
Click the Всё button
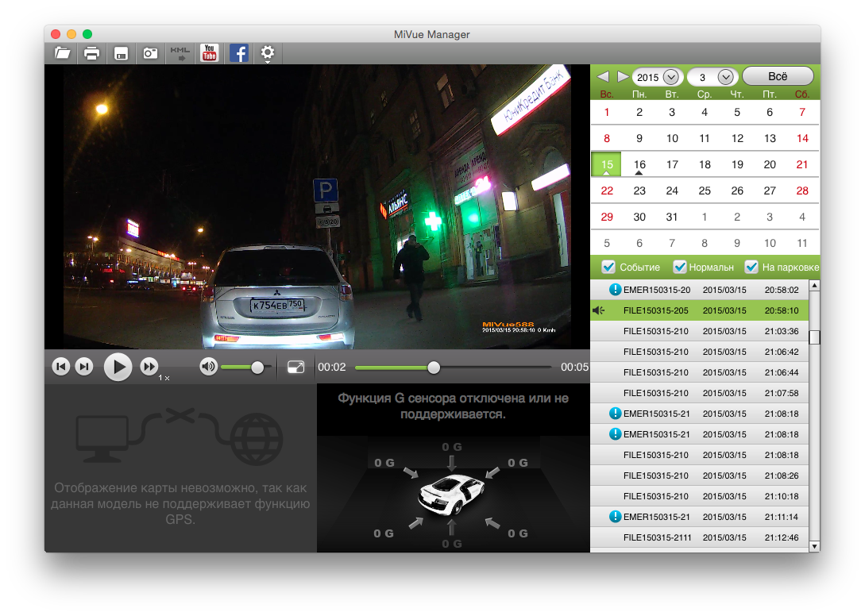point(778,76)
